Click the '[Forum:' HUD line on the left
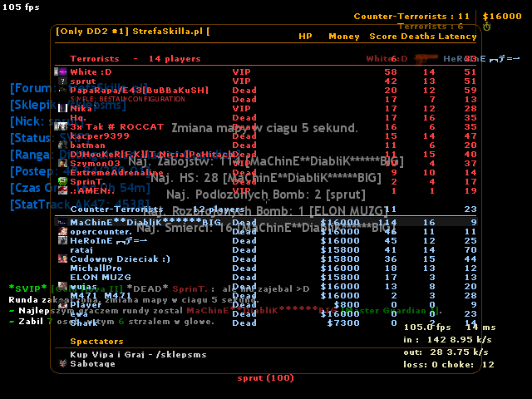This screenshot has height=399, width=532. (79, 88)
